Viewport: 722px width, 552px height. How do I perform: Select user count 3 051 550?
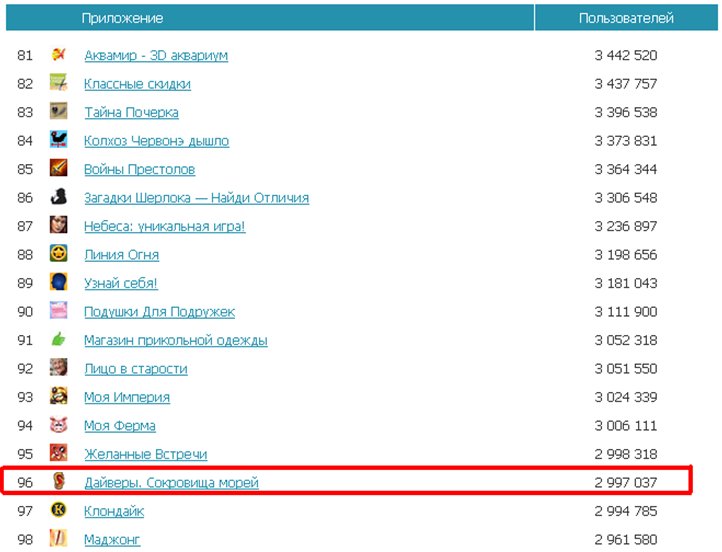(x=626, y=369)
